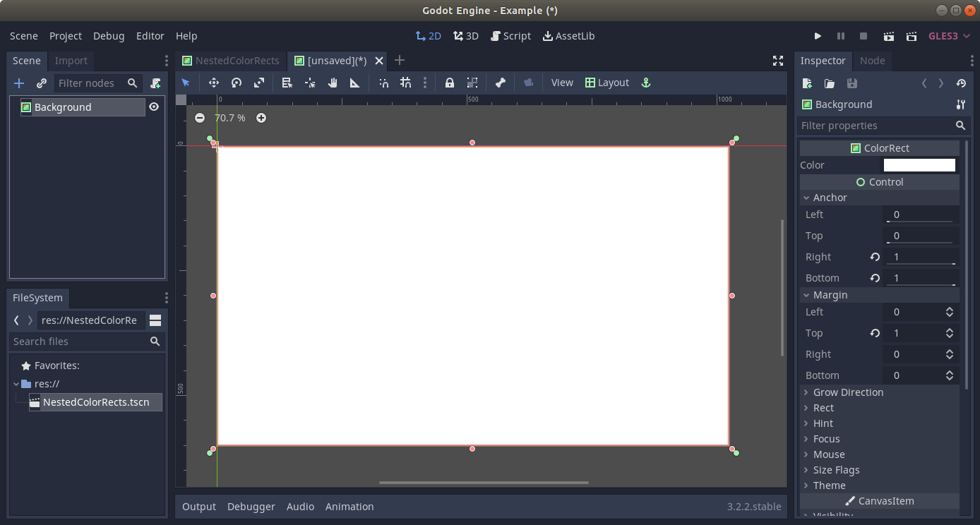Instance a scene file using link icon
The image size is (980, 525).
coord(42,83)
